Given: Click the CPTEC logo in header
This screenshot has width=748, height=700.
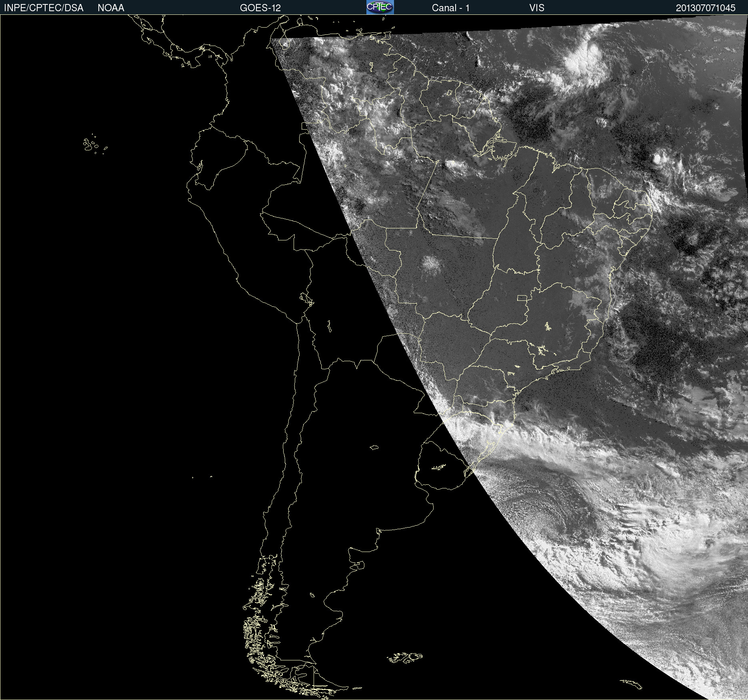Looking at the screenshot, I should pyautogui.click(x=380, y=7).
